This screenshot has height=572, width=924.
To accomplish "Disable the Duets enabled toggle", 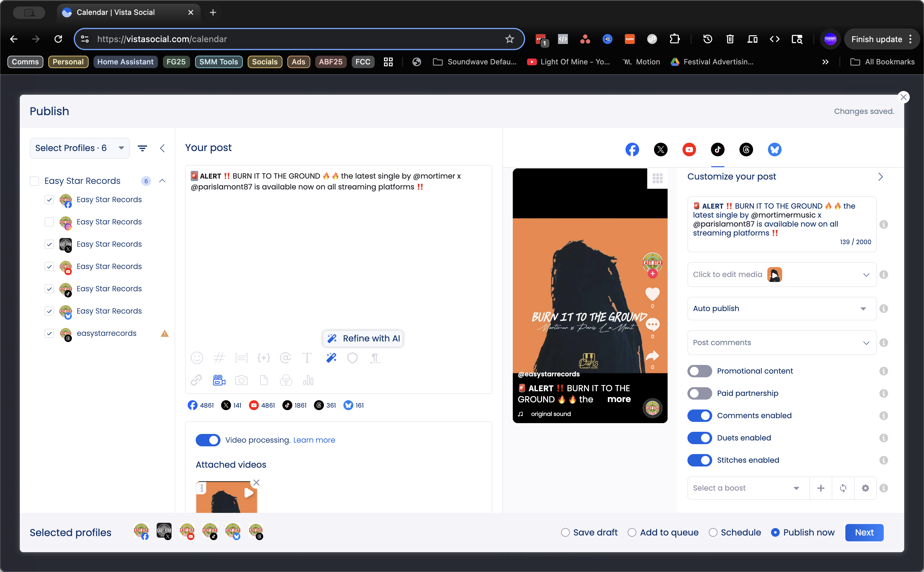I will (700, 438).
